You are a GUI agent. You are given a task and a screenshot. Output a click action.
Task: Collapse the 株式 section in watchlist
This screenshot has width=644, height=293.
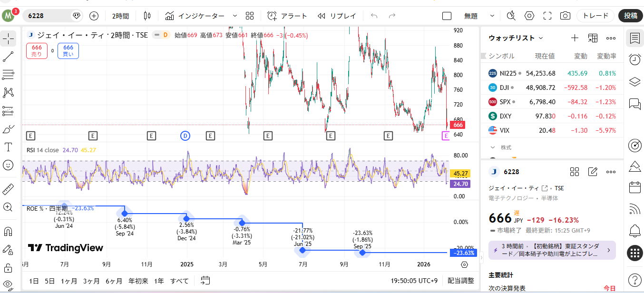pos(493,147)
